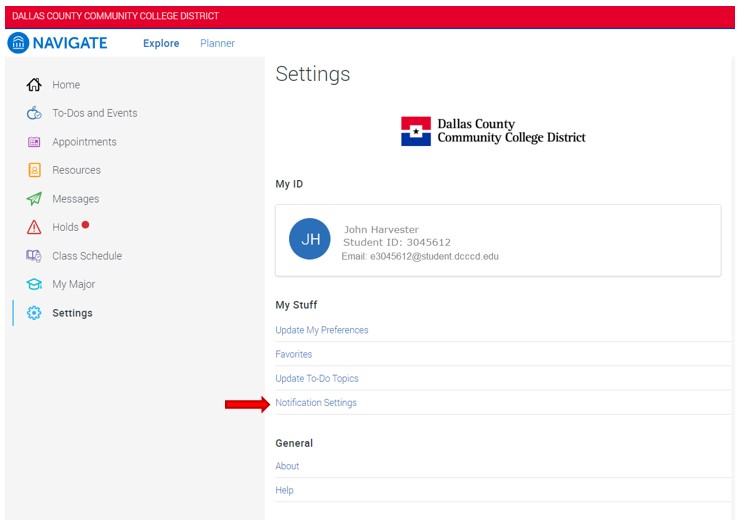Click the Dallas County Community College District logo text
The height and width of the screenshot is (529, 740).
(512, 131)
